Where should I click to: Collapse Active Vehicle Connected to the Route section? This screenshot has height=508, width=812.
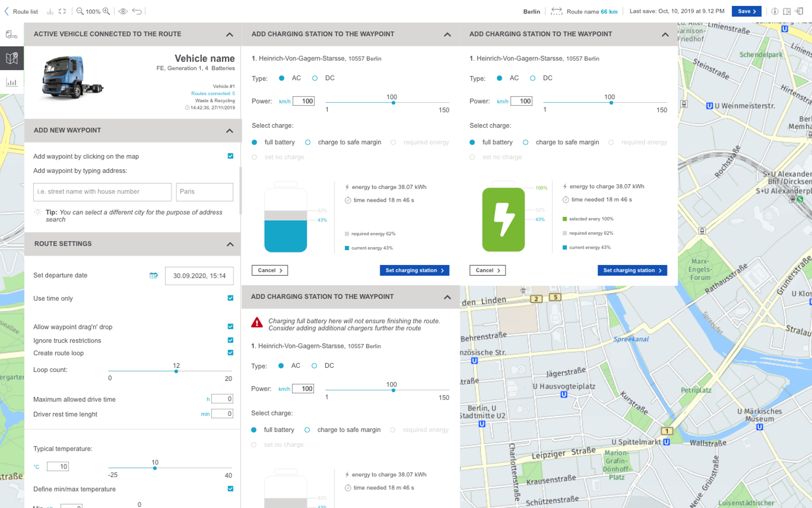point(230,35)
